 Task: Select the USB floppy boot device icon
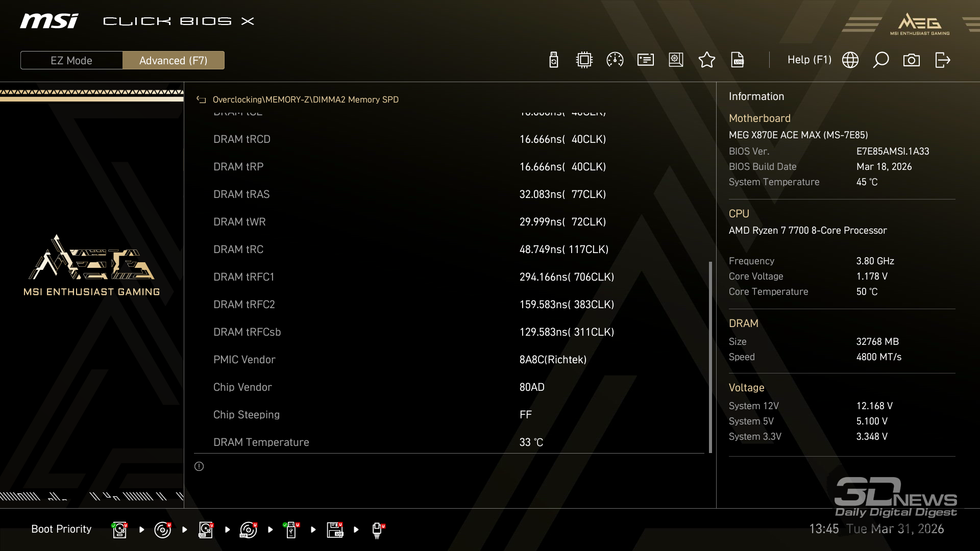335,530
